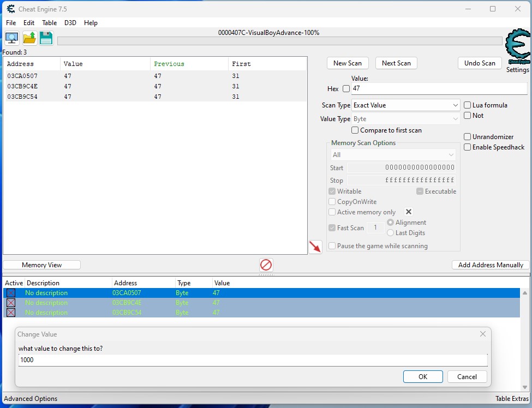Toggle active box for address 03CB9C54
532x408 pixels.
click(10, 313)
